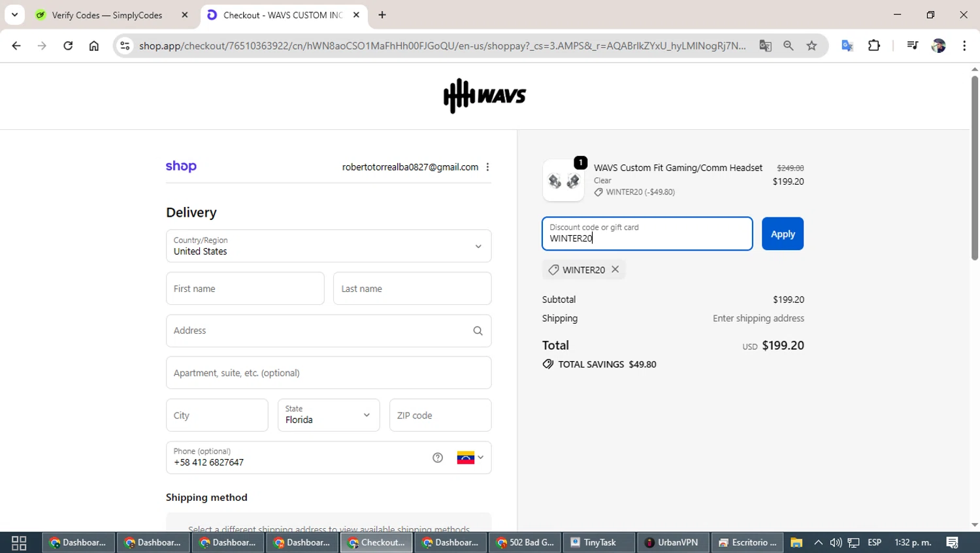The width and height of the screenshot is (980, 553).
Task: Show hidden system tray icons
Action: click(x=818, y=543)
